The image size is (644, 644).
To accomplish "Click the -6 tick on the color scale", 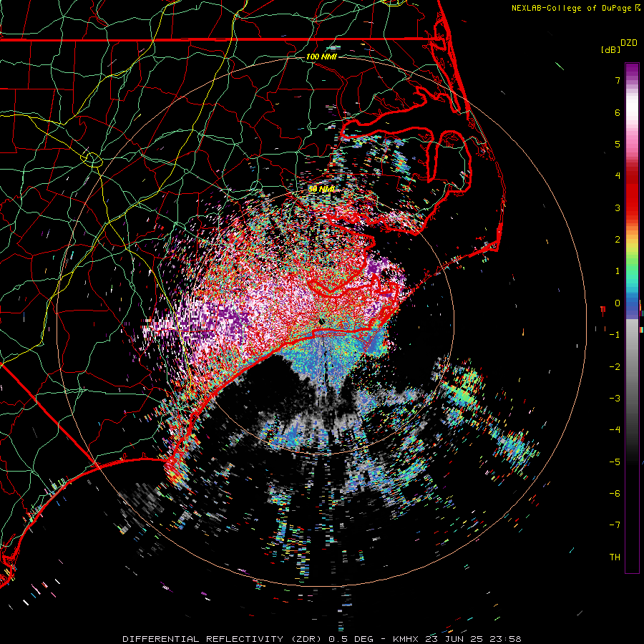I will 615,494.
